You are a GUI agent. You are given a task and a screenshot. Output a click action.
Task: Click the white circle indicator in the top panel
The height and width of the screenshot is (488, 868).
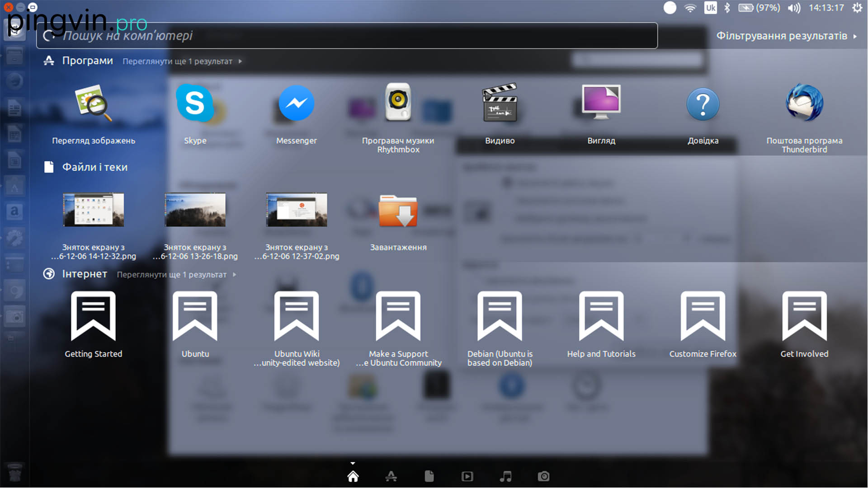[670, 8]
